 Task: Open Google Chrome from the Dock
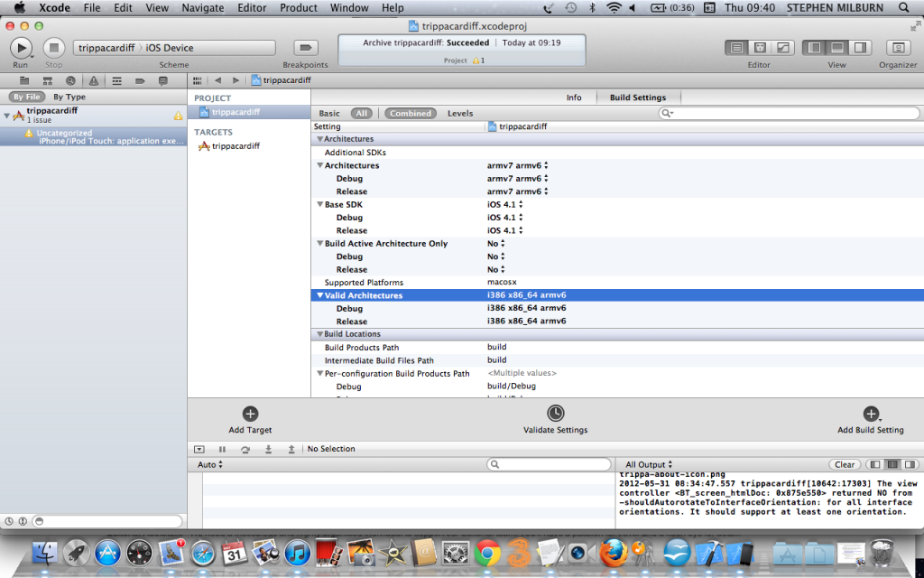(x=488, y=553)
